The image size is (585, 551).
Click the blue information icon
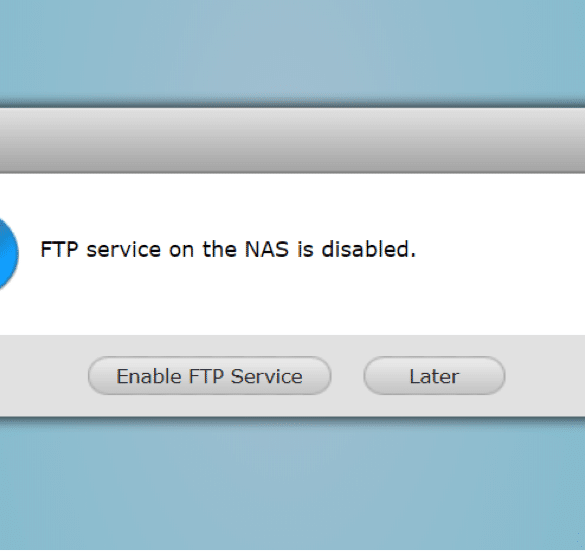[x=7, y=254]
